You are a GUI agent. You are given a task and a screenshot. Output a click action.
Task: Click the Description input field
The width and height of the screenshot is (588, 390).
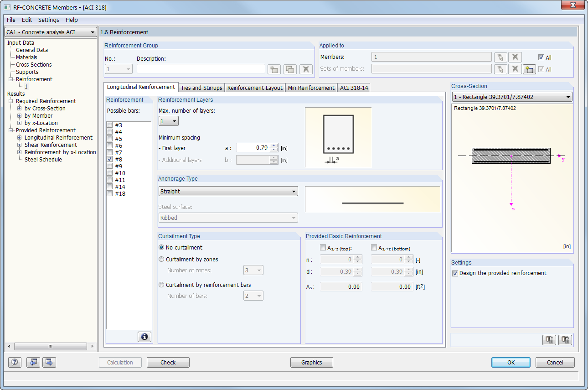201,69
